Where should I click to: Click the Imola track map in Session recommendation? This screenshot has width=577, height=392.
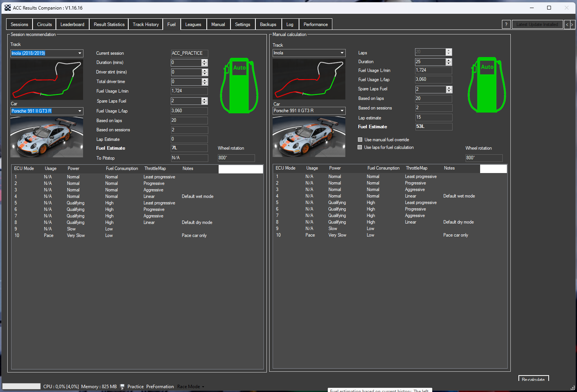tap(47, 79)
